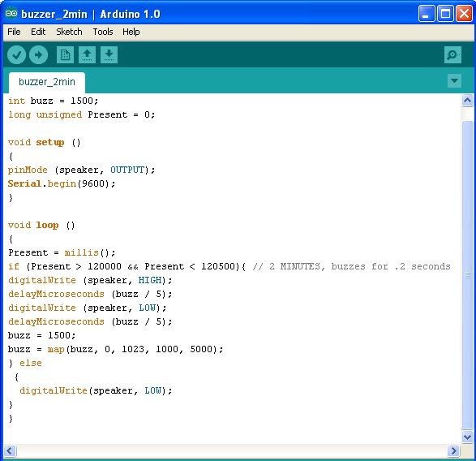476x461 pixels.
Task: Click the vertical scrollbar up arrow
Action: pyautogui.click(x=468, y=101)
